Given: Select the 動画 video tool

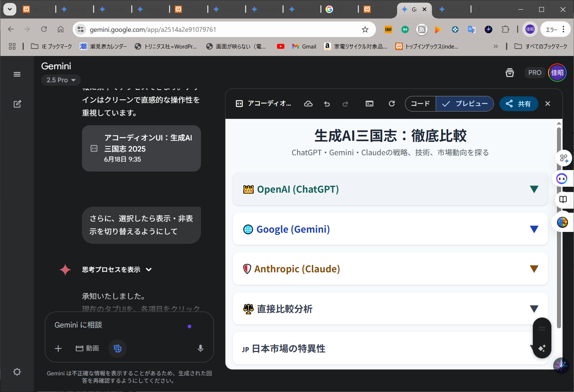Looking at the screenshot, I should [x=87, y=348].
